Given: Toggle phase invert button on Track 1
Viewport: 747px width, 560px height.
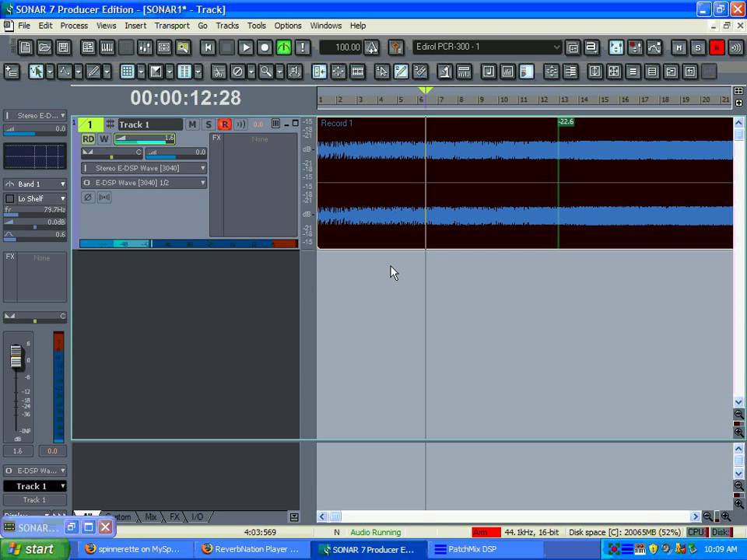Looking at the screenshot, I should click(88, 197).
